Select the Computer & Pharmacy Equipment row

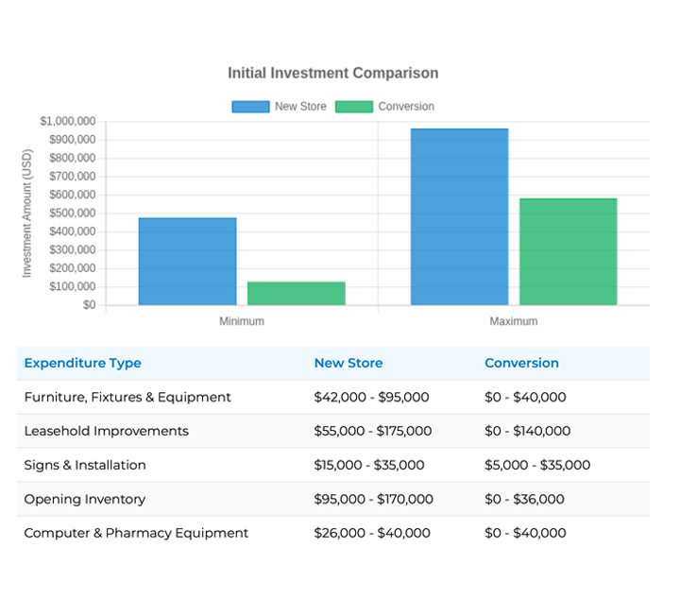[136, 533]
